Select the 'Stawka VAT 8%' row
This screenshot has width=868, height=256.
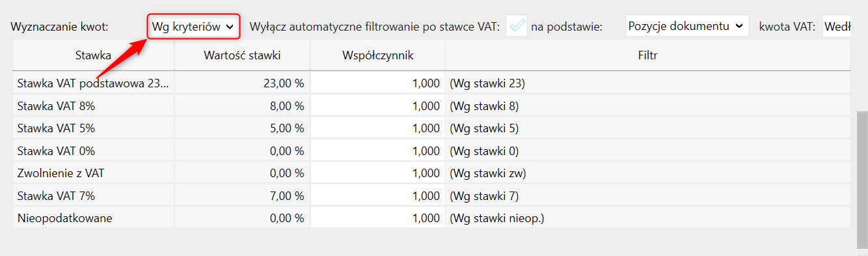point(431,106)
